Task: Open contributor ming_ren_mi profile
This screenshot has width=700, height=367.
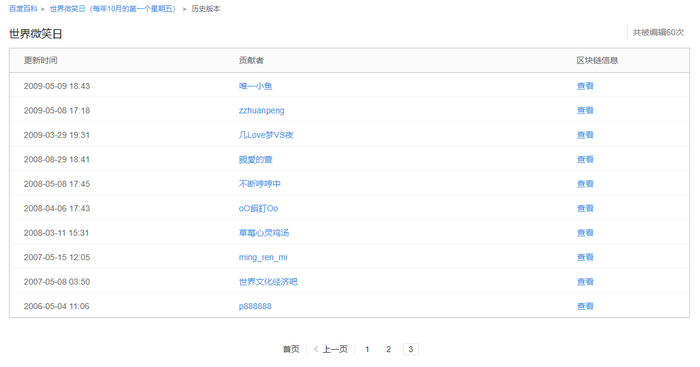Action: click(x=263, y=257)
